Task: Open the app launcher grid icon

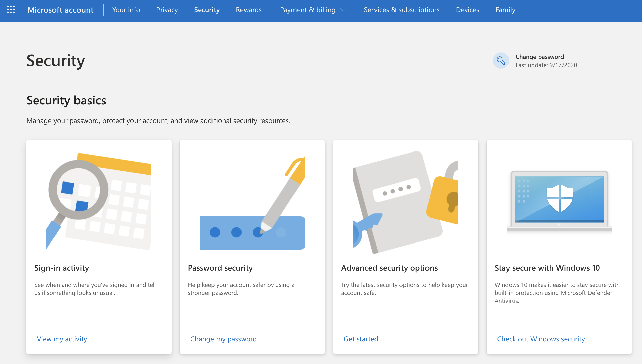Action: (x=11, y=10)
